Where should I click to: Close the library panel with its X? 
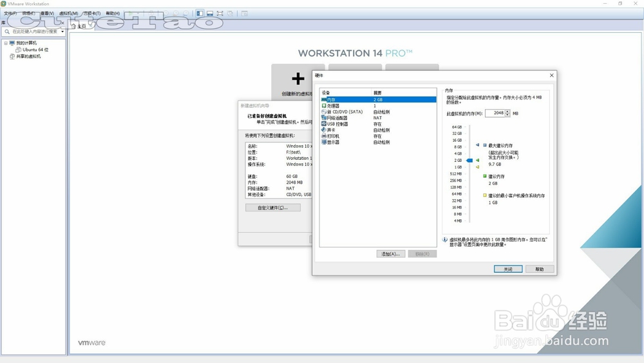coord(62,23)
